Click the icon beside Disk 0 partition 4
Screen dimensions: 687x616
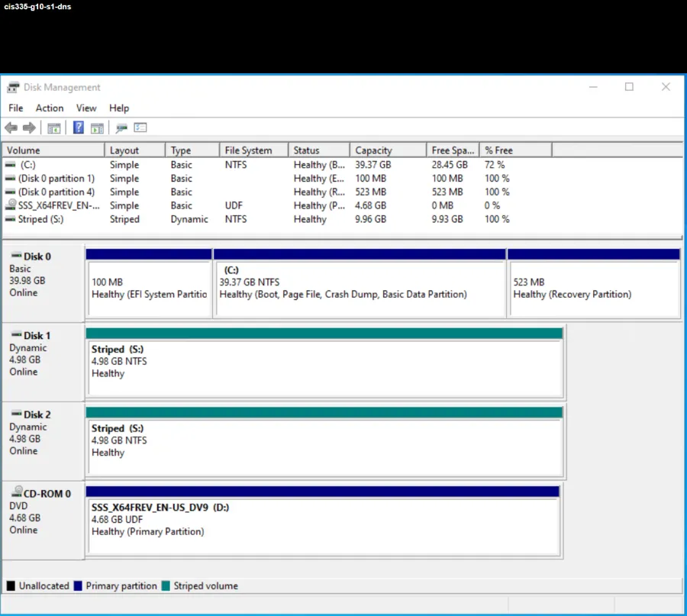[x=10, y=192]
